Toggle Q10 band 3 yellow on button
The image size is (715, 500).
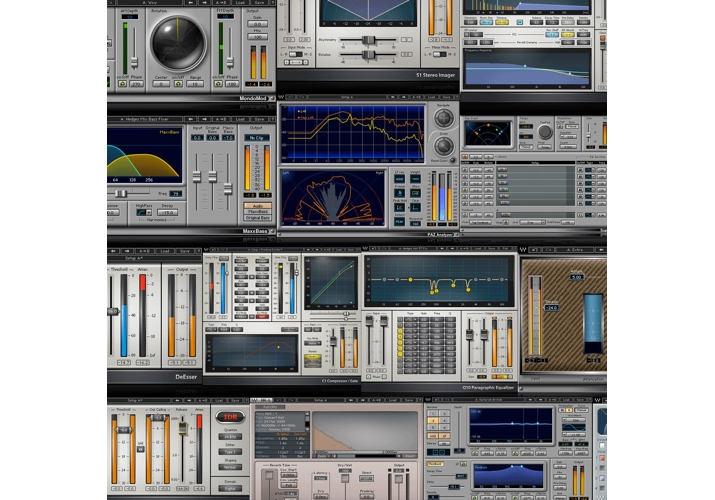(x=400, y=331)
